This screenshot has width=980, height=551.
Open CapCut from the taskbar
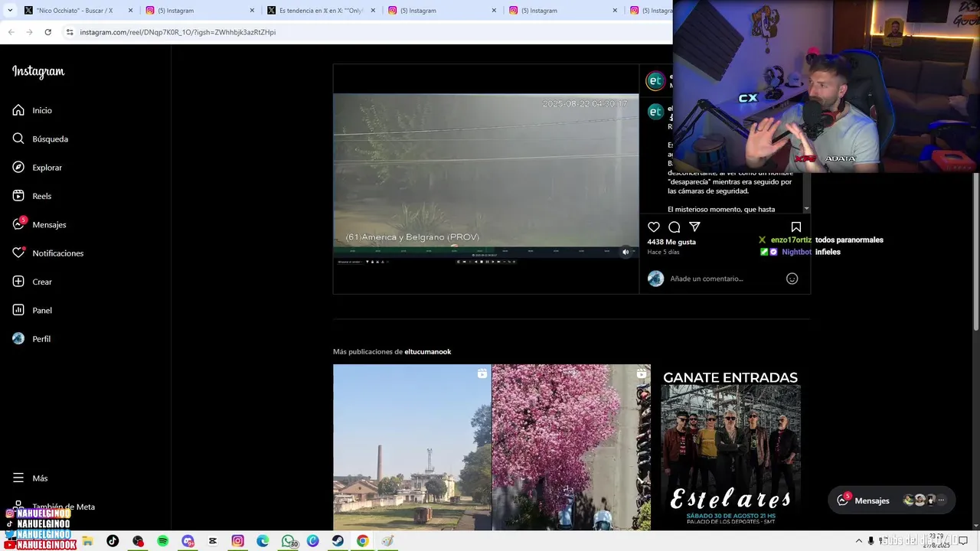click(213, 541)
